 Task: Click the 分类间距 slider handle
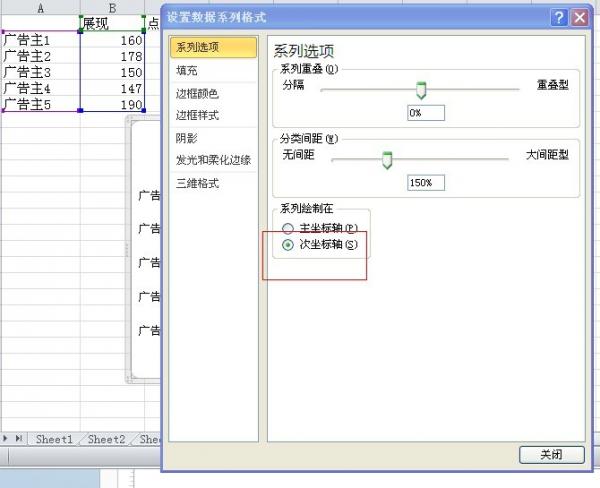tap(387, 160)
